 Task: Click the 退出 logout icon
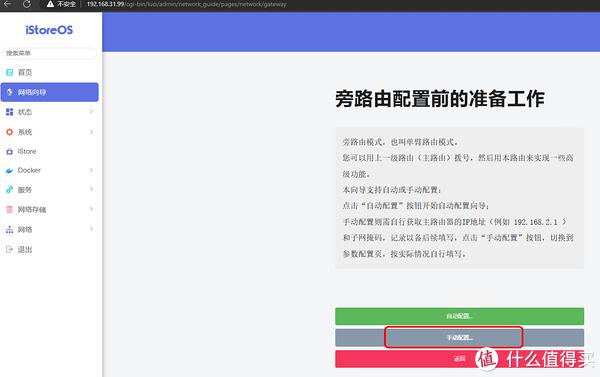coord(10,250)
